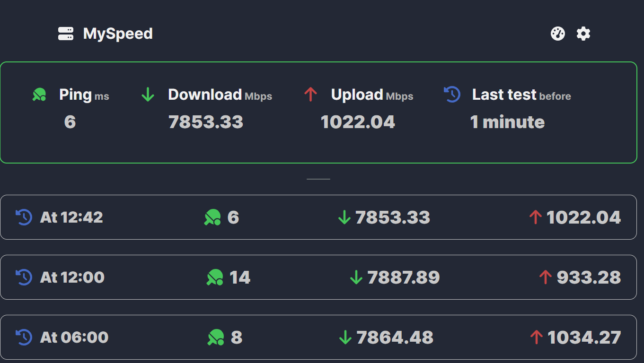644x363 pixels.
Task: Click the 1 minute last test value
Action: coord(507,122)
